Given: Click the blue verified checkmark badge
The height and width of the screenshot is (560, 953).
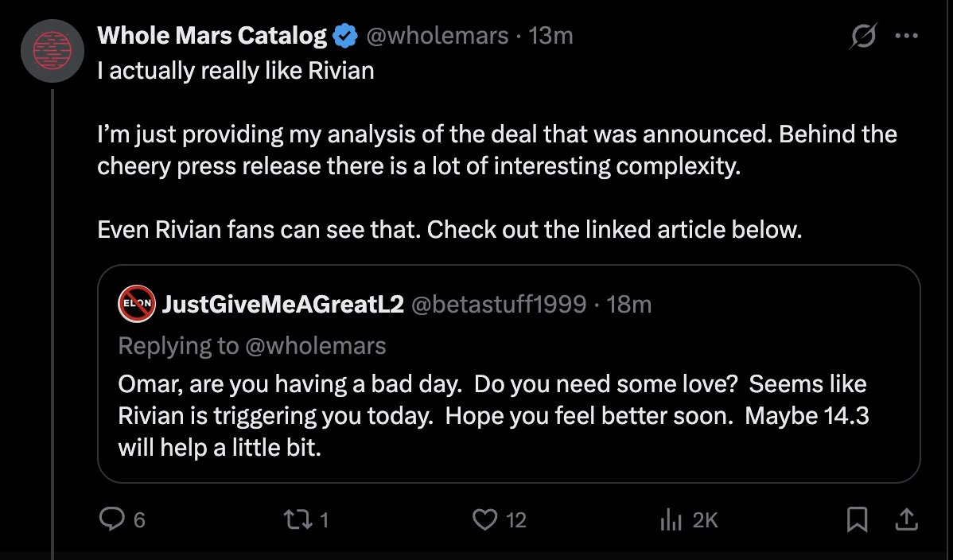Looking at the screenshot, I should pos(344,36).
